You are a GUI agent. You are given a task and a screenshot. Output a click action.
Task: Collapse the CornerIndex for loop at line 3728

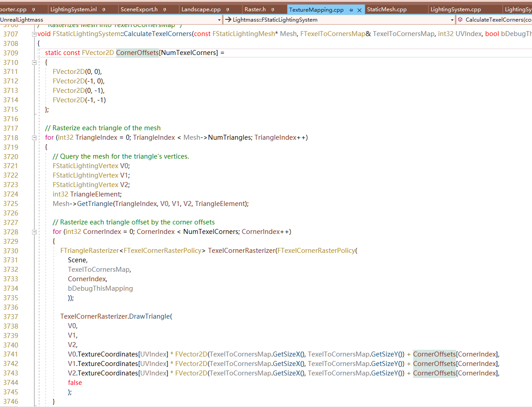34,232
